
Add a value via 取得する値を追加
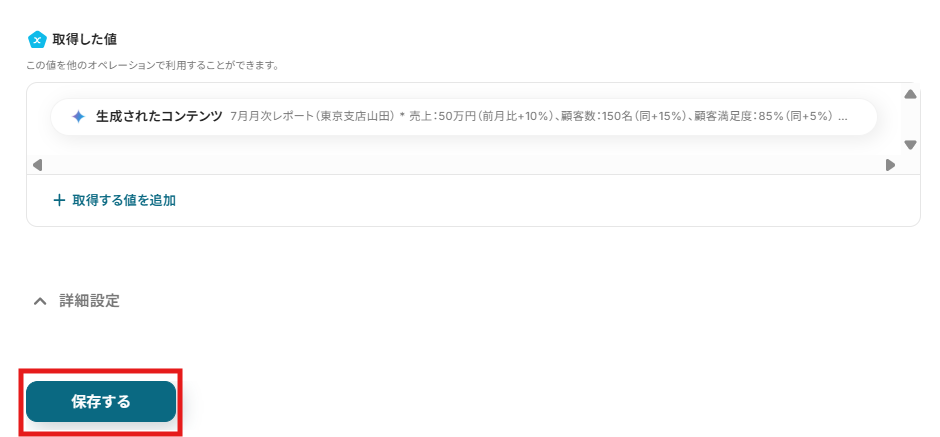click(115, 200)
